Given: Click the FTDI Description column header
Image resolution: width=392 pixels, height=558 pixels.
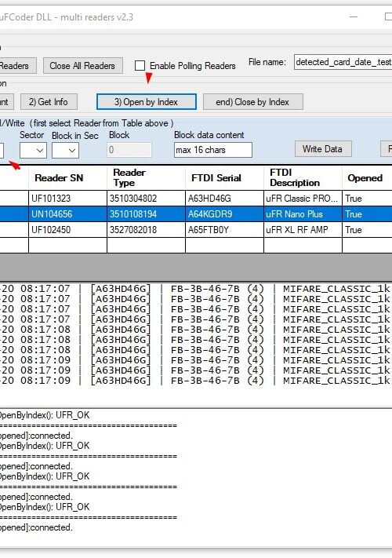Looking at the screenshot, I should point(303,177).
